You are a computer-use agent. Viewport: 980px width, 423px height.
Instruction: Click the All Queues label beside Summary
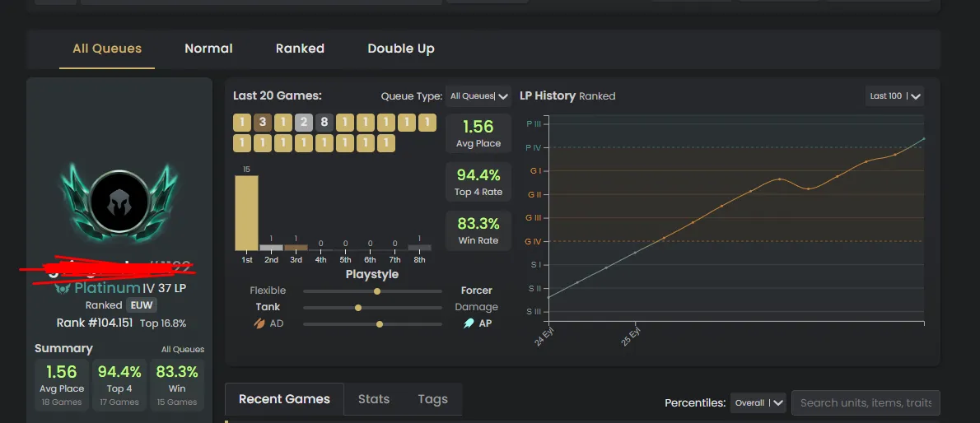point(183,349)
